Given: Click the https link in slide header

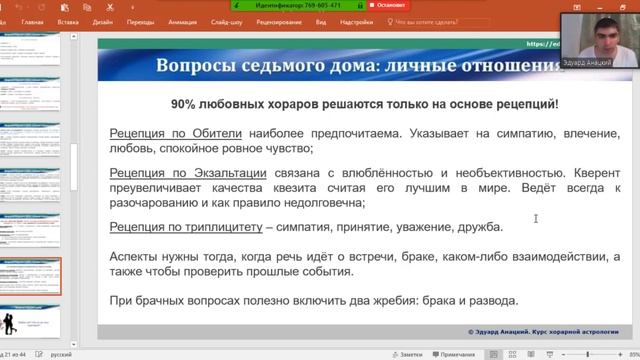Looking at the screenshot, I should (543, 44).
